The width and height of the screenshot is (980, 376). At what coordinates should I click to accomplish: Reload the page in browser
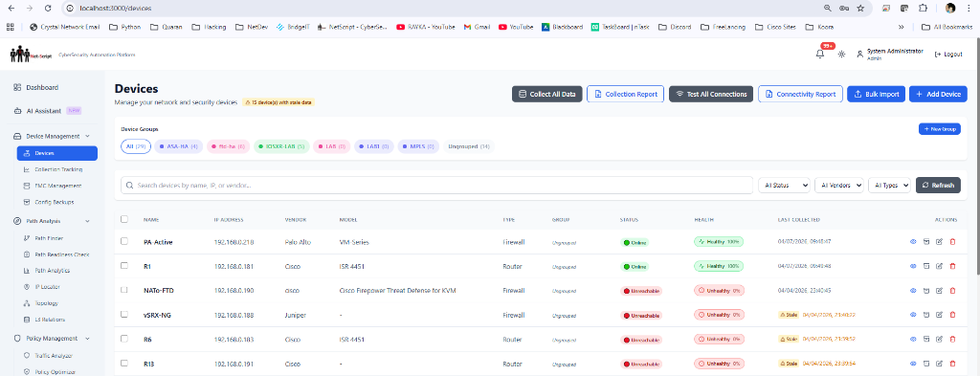(x=48, y=9)
